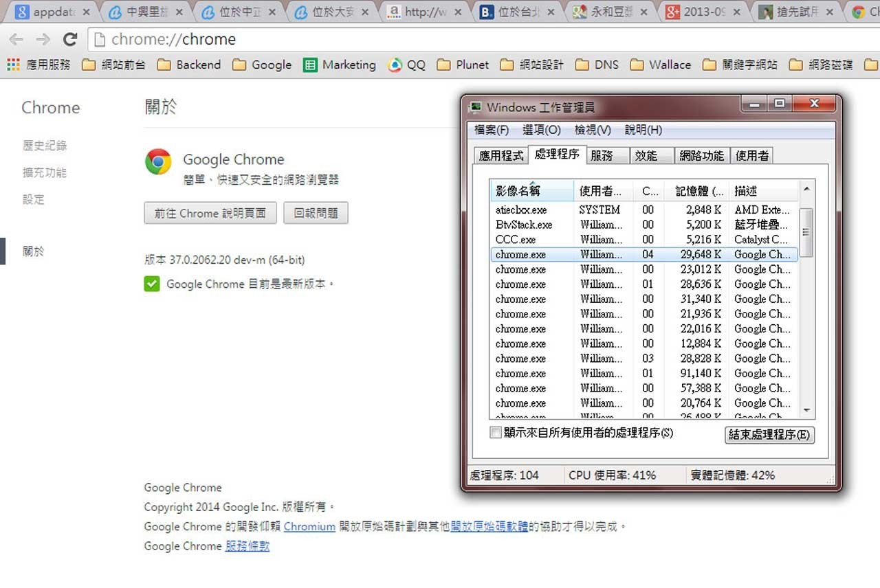
Task: Select the chrome.exe row using 91,140 K
Action: [644, 374]
